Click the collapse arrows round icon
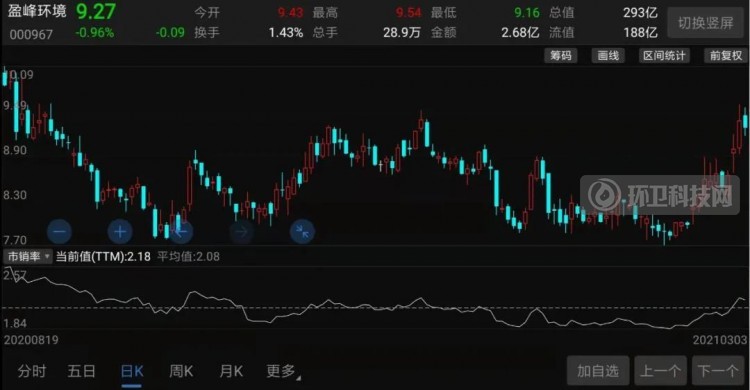 tap(302, 232)
